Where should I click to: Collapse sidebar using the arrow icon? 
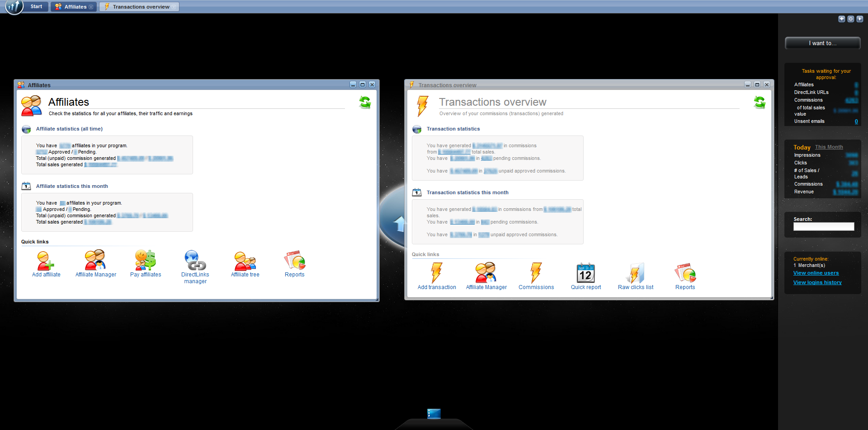[x=859, y=19]
